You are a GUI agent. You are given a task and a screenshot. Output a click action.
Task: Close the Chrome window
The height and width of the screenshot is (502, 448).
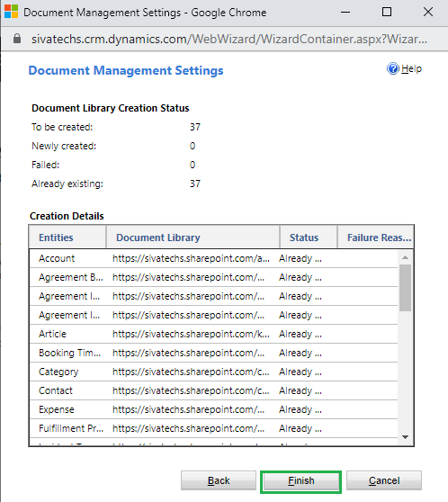click(428, 13)
